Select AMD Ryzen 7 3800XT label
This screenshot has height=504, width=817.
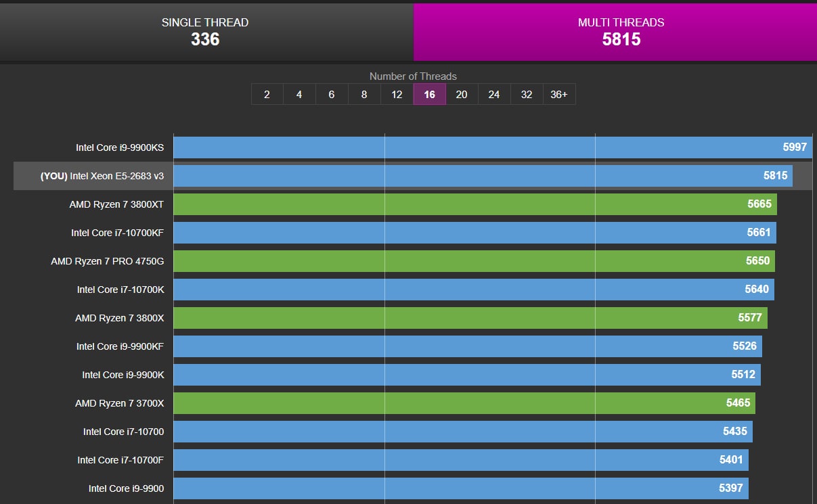pyautogui.click(x=116, y=204)
